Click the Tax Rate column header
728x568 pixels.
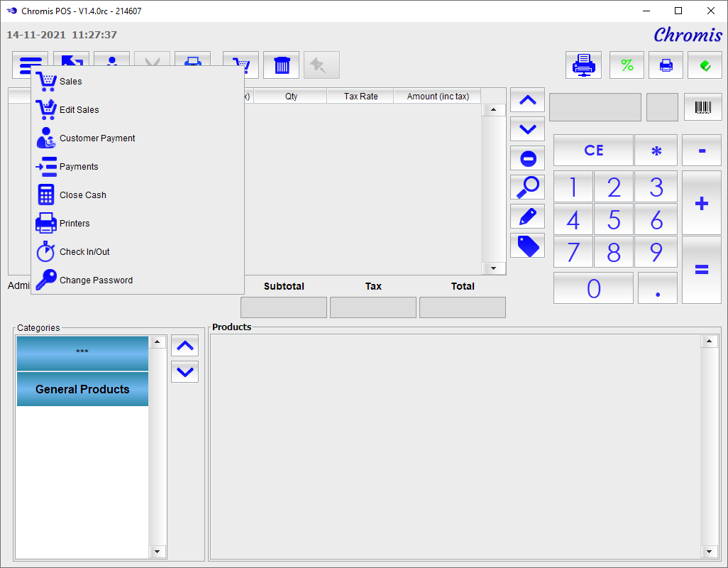click(360, 96)
